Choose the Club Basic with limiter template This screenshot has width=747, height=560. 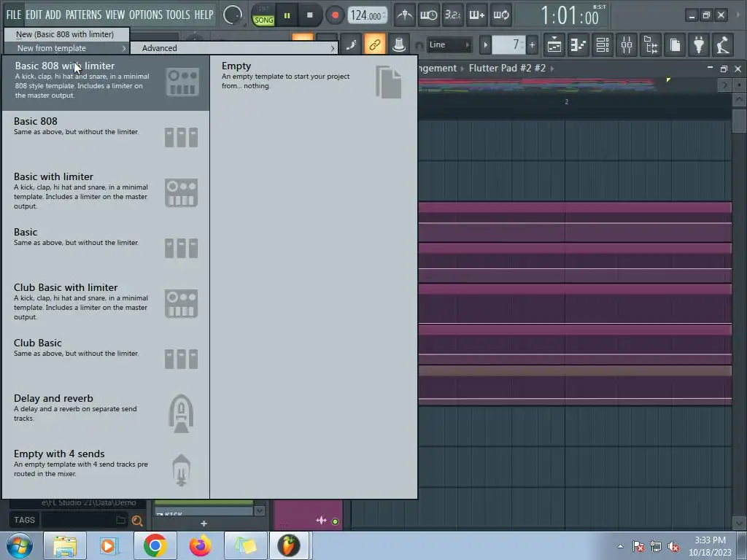[x=106, y=305]
